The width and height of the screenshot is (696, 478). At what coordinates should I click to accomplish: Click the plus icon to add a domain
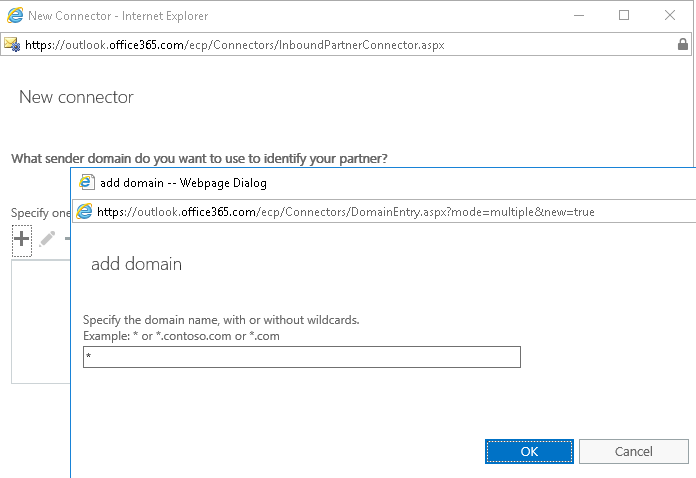pos(21,240)
